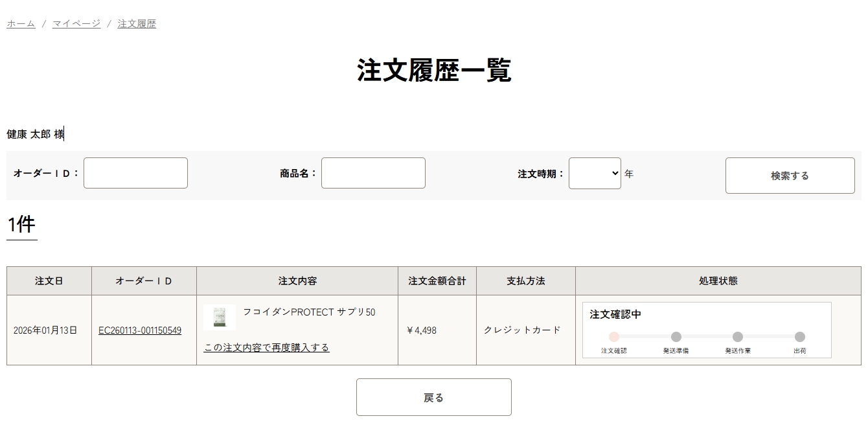Click the 商品名 input field

point(373,172)
